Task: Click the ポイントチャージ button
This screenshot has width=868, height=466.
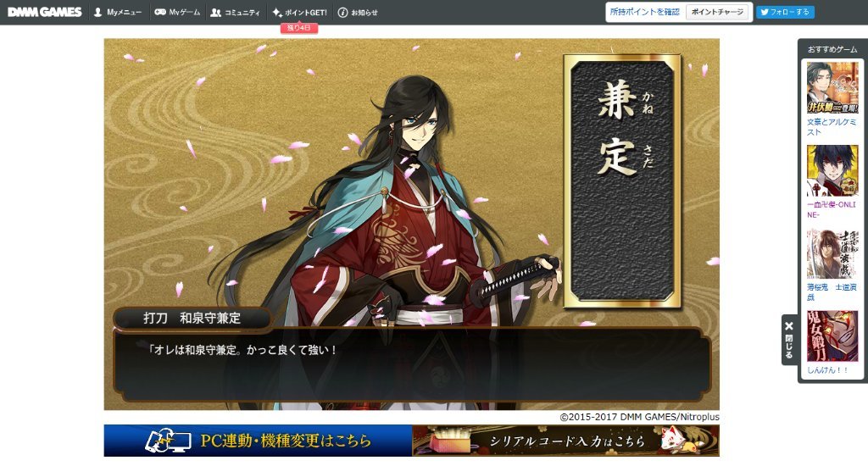Action: tap(717, 12)
